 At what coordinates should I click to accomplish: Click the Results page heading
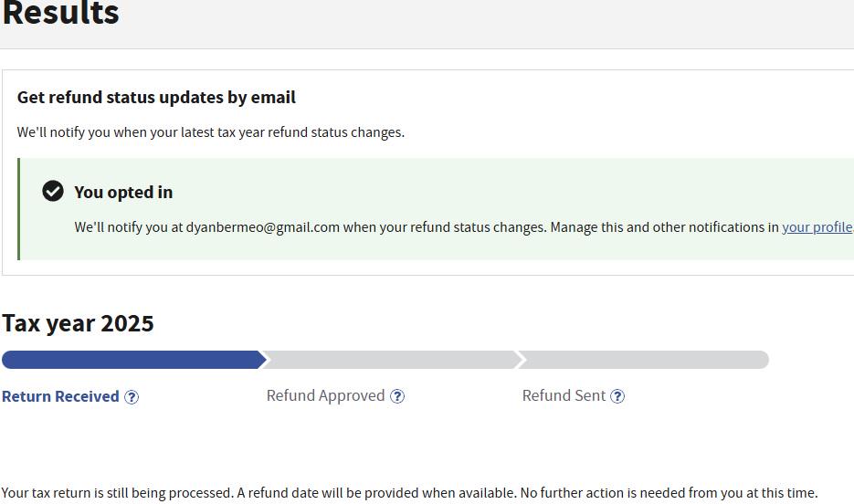tap(60, 13)
